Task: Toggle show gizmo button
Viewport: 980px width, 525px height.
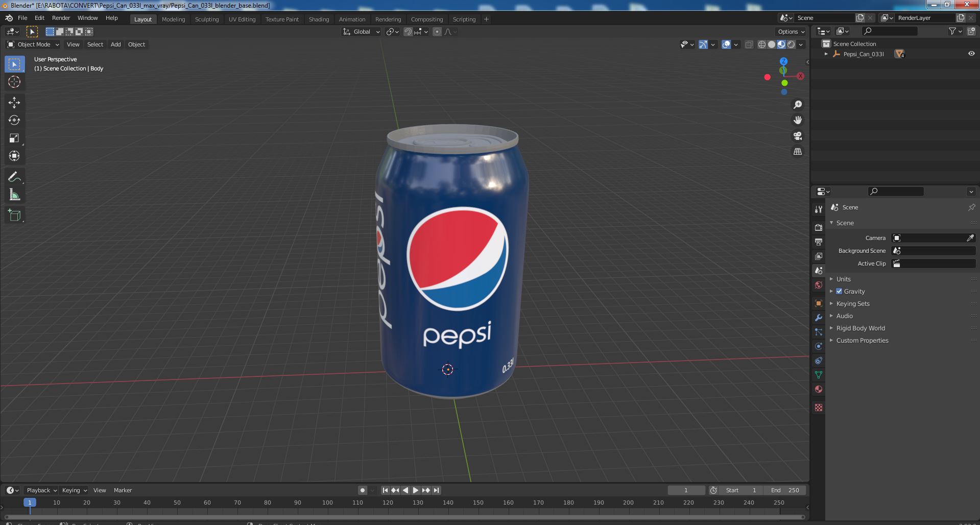Action: [703, 44]
